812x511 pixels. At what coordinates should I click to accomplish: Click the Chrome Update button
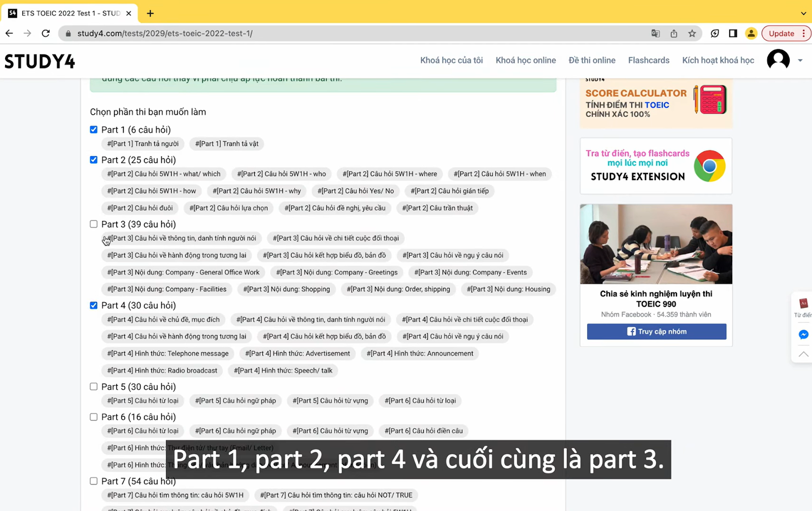click(x=782, y=33)
